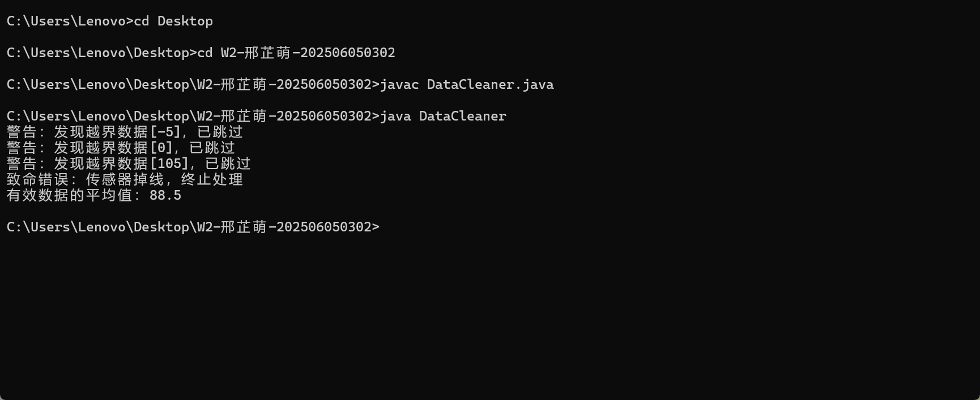Click the "传感器掉线" text
980x400 pixels.
click(x=125, y=180)
